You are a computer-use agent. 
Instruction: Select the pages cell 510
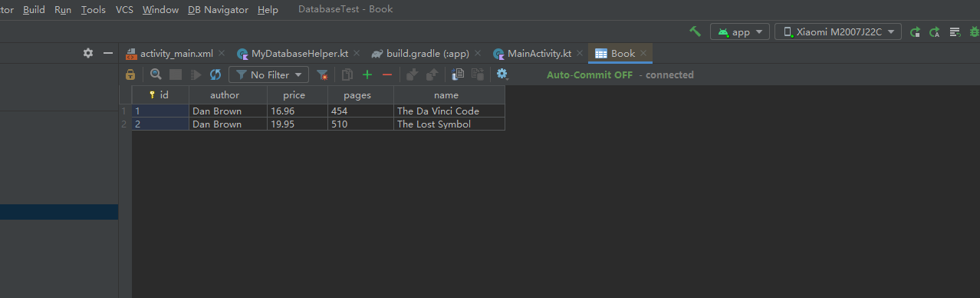360,124
